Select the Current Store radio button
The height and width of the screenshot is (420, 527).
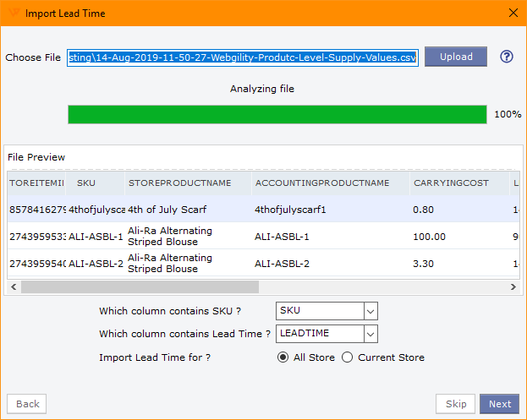[x=347, y=357]
